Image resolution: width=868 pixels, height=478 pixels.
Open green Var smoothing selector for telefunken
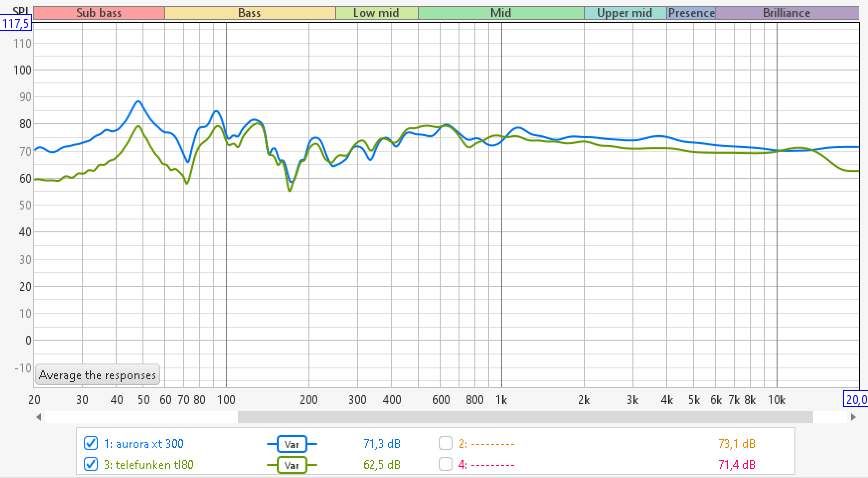click(x=292, y=465)
